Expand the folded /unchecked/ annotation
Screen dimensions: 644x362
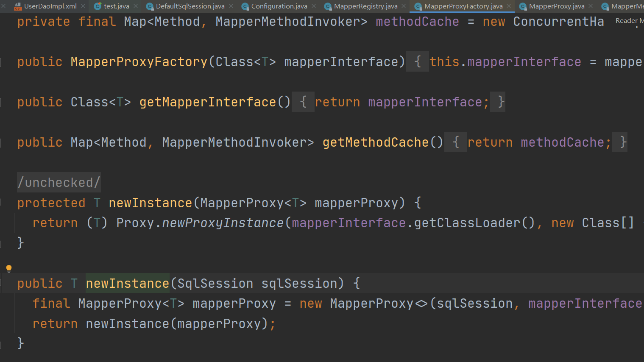59,183
